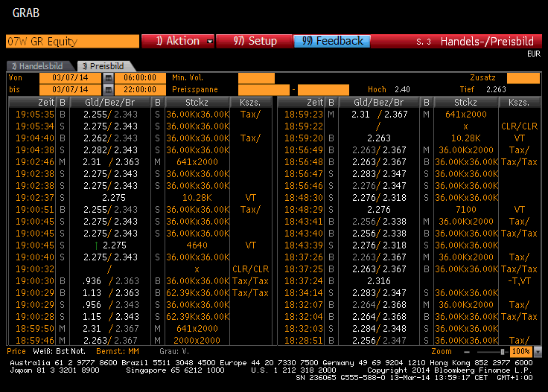Open the Aktion dropdown arrow
548x392 pixels.
point(210,42)
